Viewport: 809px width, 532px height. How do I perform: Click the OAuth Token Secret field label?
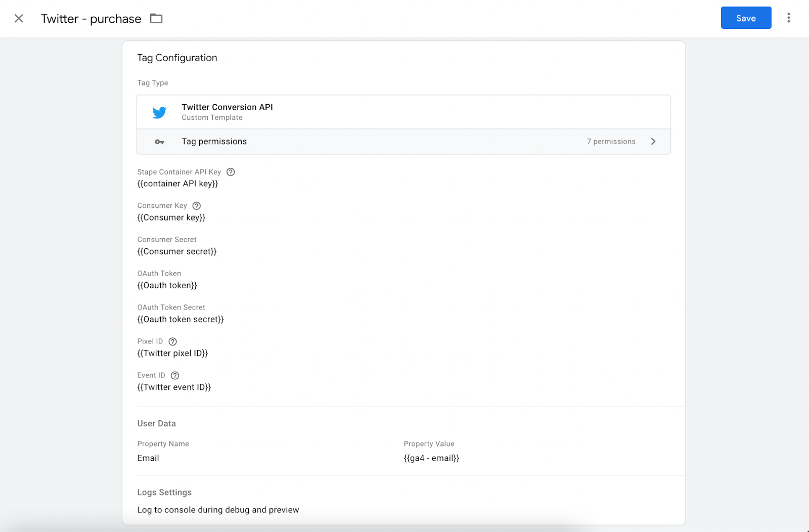click(x=171, y=307)
